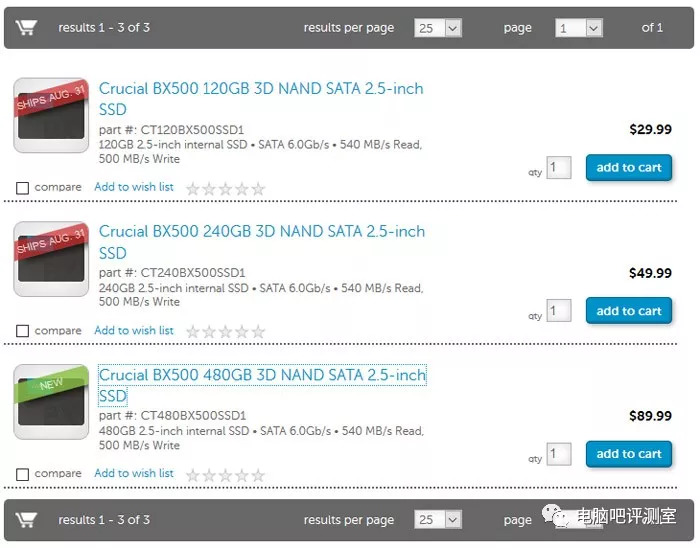Click star rating of 120GB SSD
The width and height of the screenshot is (700, 548).
click(225, 189)
